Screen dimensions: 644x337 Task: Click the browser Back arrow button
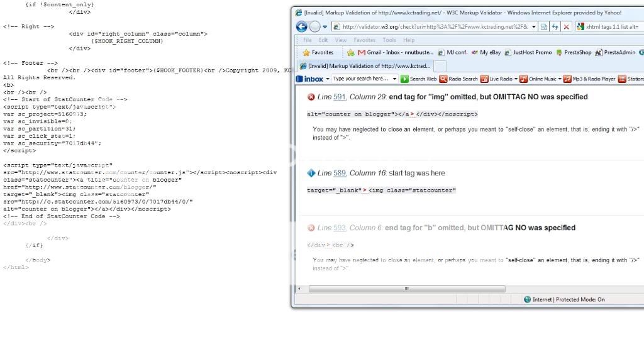point(302,26)
